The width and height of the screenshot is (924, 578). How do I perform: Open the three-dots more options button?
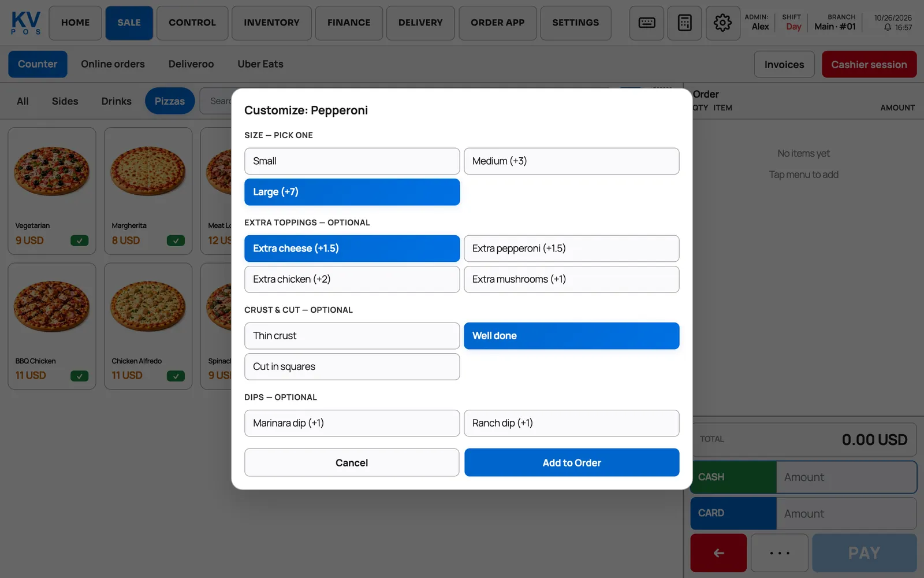point(780,553)
